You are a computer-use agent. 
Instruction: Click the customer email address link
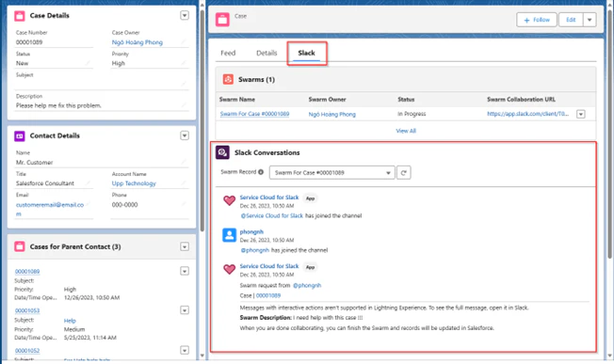[x=50, y=209]
